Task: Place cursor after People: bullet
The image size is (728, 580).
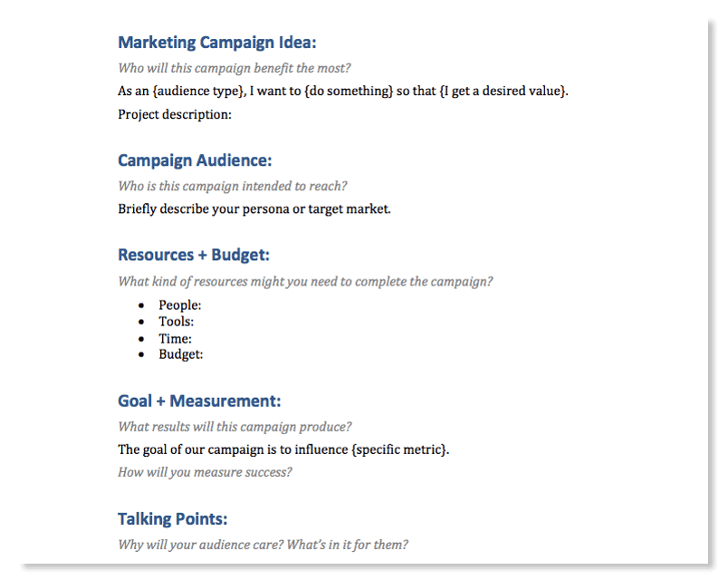Action: pyautogui.click(x=204, y=305)
